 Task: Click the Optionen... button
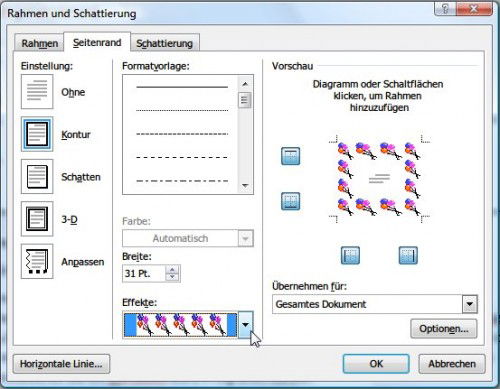pyautogui.click(x=444, y=329)
